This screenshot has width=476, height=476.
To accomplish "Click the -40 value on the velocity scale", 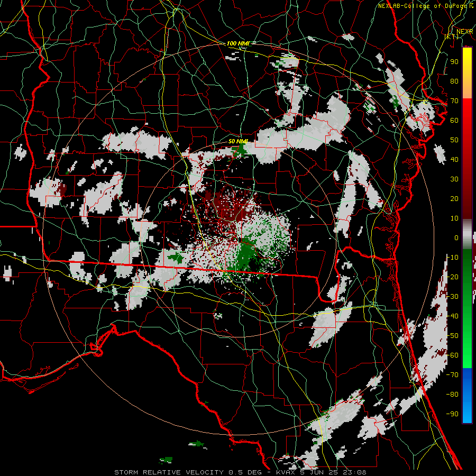I will click(452, 316).
